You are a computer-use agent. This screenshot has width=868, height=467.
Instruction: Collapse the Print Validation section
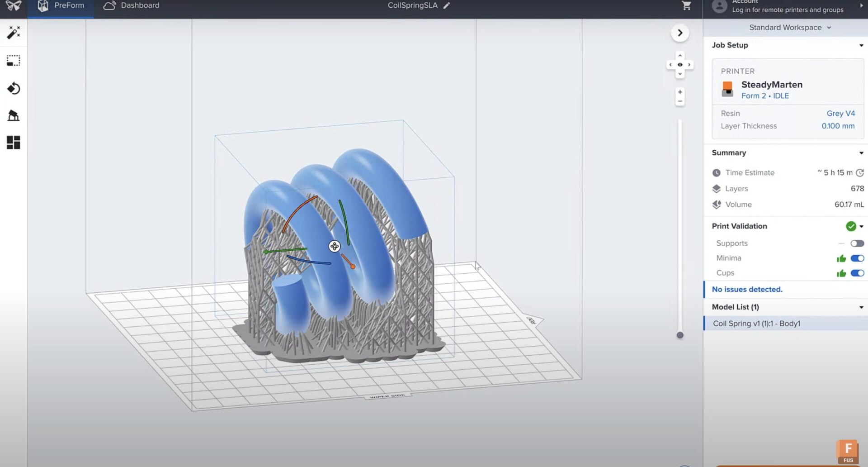click(x=862, y=226)
